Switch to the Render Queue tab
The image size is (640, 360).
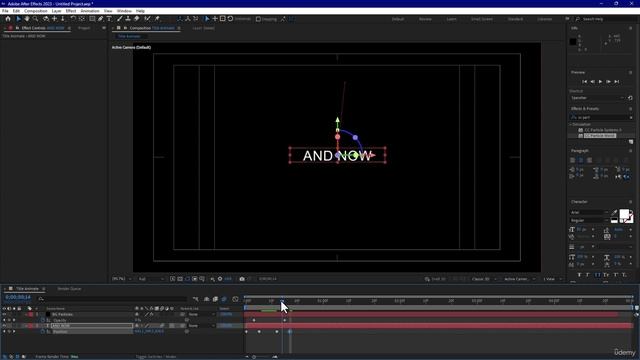pos(69,289)
